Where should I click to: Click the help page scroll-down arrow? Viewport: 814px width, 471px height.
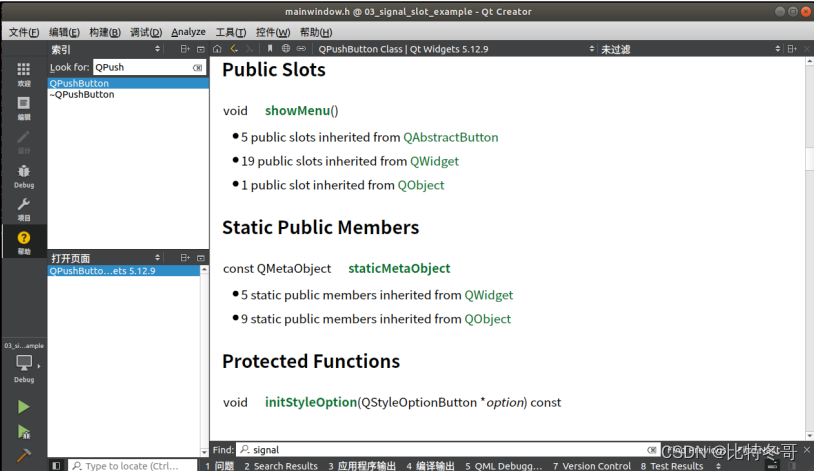coord(809,436)
